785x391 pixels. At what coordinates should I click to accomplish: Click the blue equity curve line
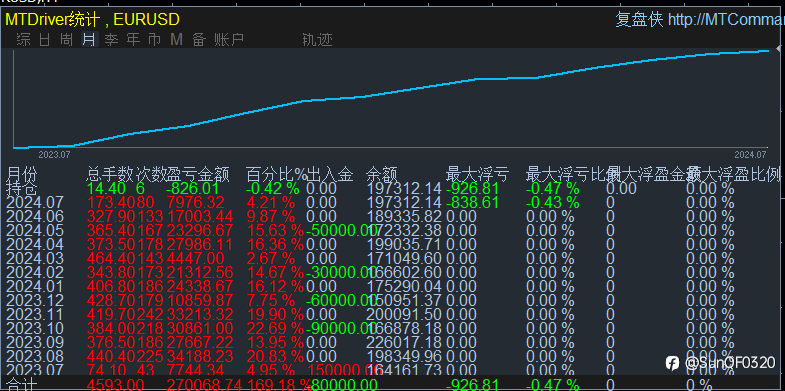(390, 94)
